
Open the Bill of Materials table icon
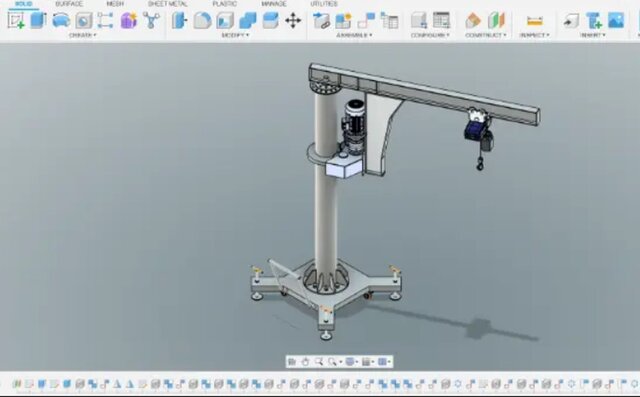(x=389, y=20)
